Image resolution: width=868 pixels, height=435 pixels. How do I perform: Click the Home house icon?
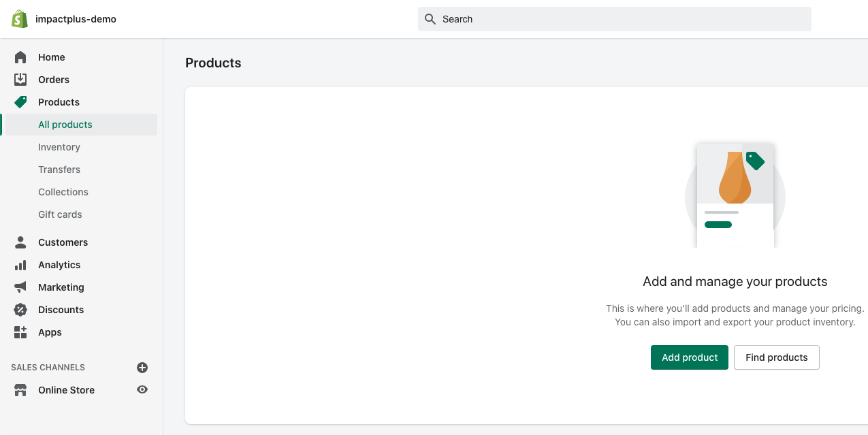click(20, 57)
